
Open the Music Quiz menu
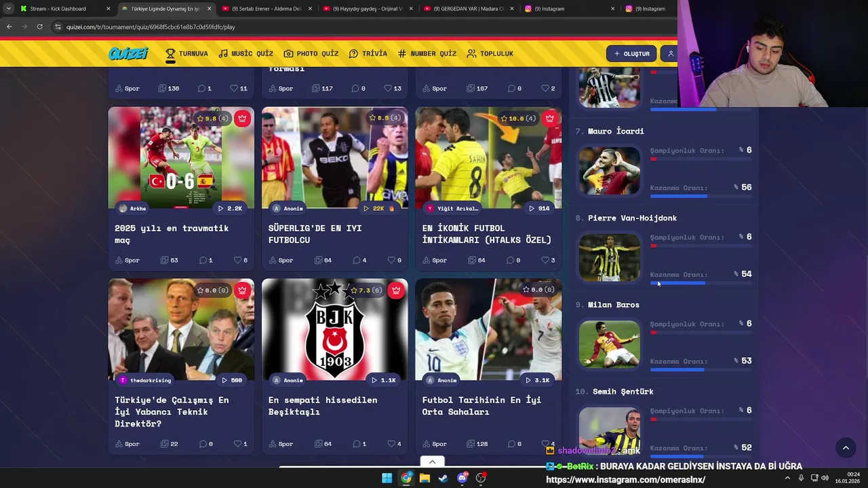tap(245, 54)
